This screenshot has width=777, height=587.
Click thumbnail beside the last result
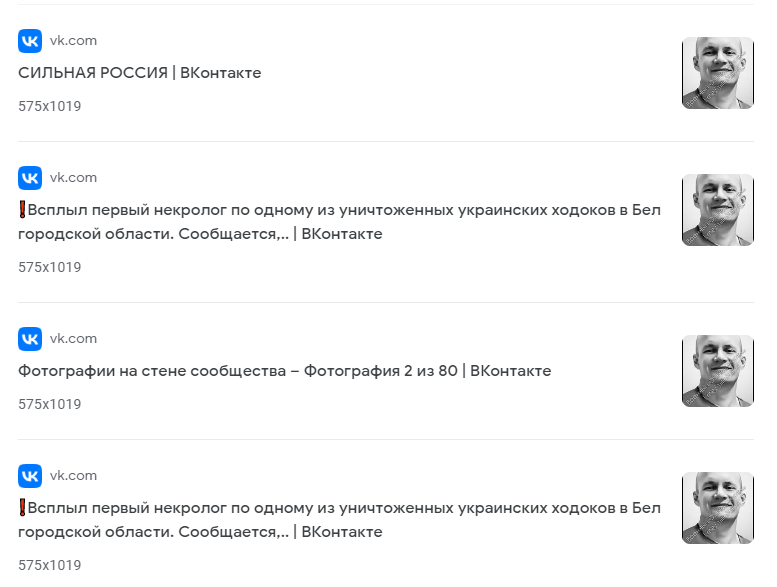point(718,508)
